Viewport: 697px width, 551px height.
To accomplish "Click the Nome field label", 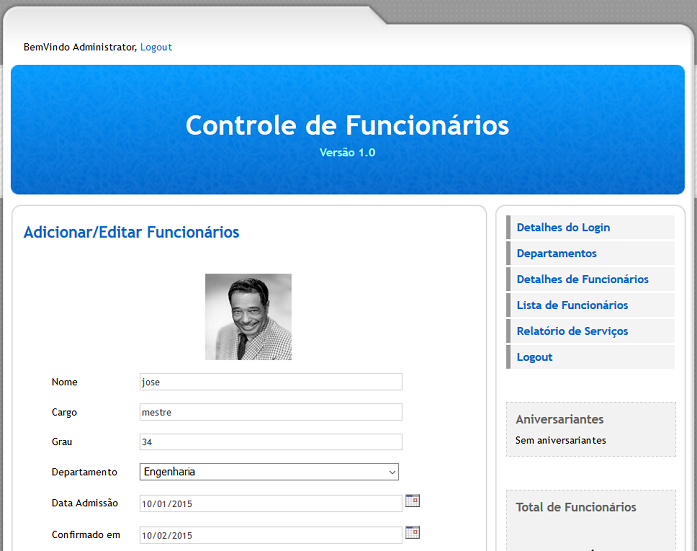I will [64, 382].
